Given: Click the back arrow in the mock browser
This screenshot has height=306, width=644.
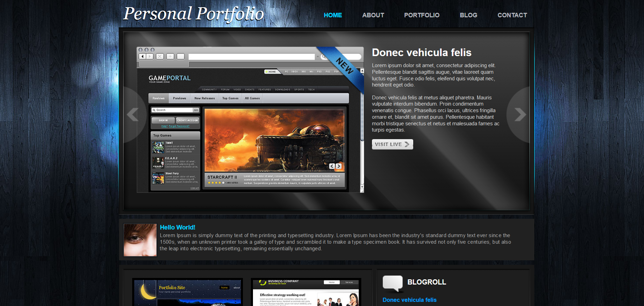Looking at the screenshot, I should tap(142, 56).
